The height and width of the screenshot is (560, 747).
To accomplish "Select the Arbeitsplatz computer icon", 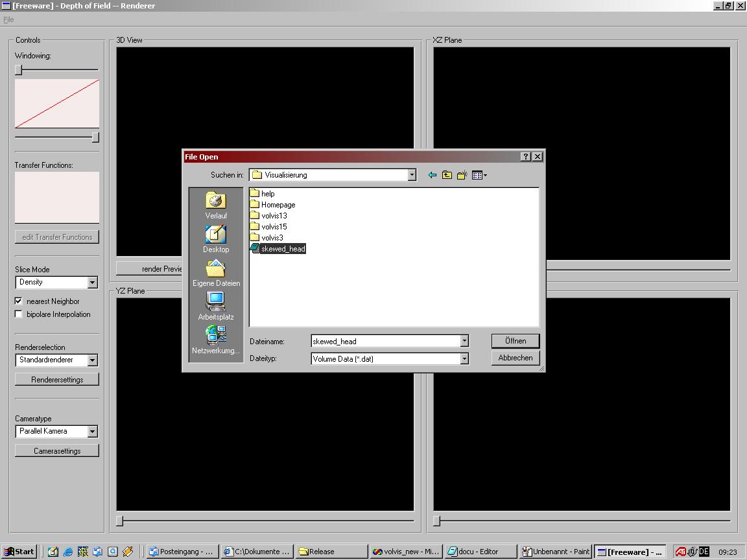I will pyautogui.click(x=216, y=303).
